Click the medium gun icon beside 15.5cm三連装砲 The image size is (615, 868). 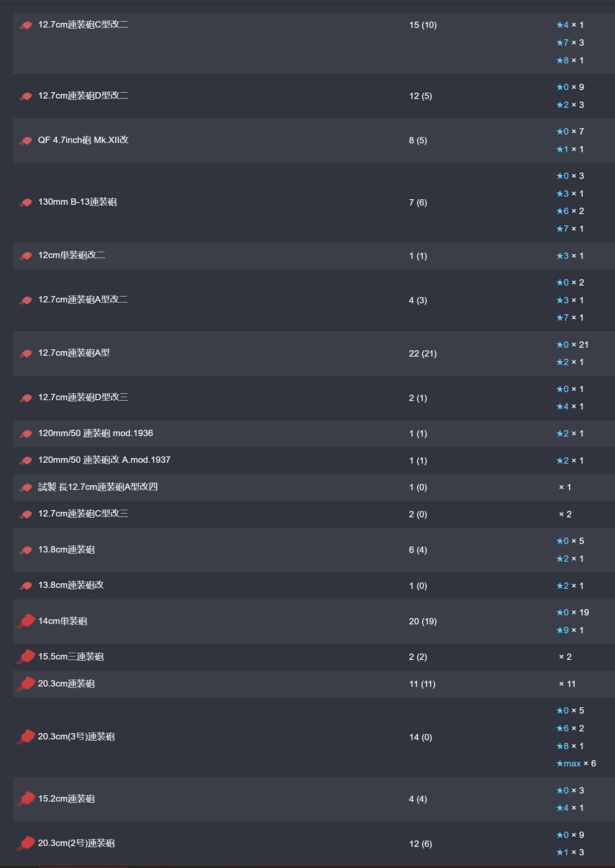point(26,657)
